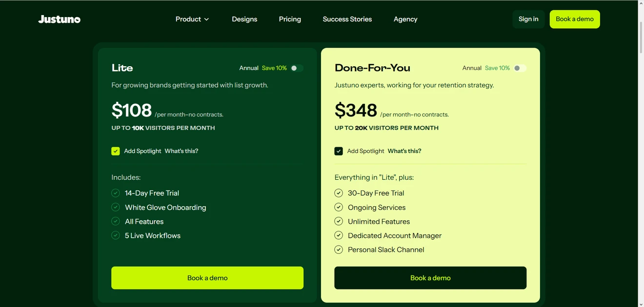Open the Agency menu item
Image resolution: width=644 pixels, height=307 pixels.
(405, 19)
